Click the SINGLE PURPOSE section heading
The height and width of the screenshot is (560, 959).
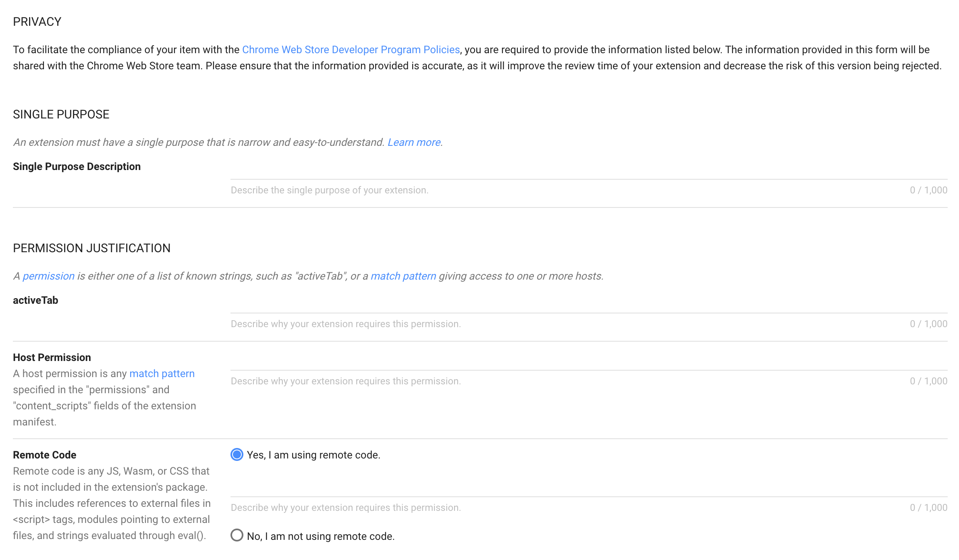coord(61,114)
